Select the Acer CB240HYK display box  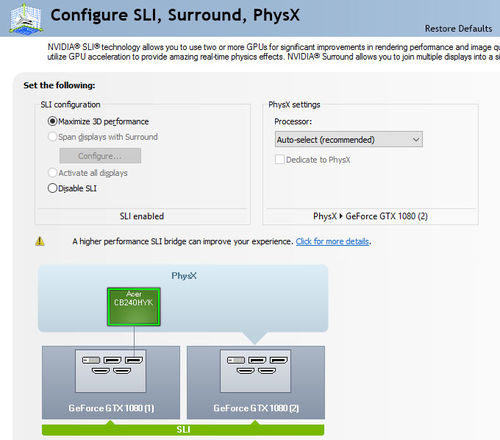[134, 307]
